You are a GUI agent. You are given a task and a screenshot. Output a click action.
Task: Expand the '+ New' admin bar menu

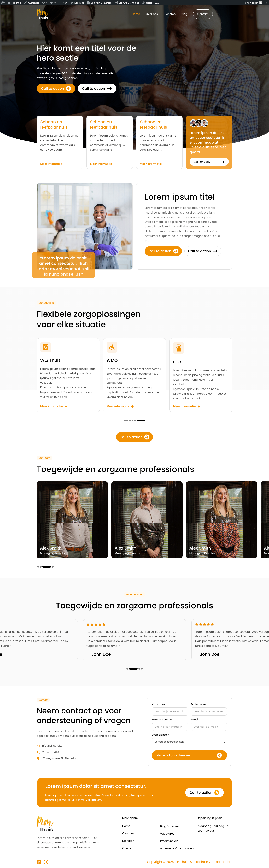pyautogui.click(x=63, y=3)
